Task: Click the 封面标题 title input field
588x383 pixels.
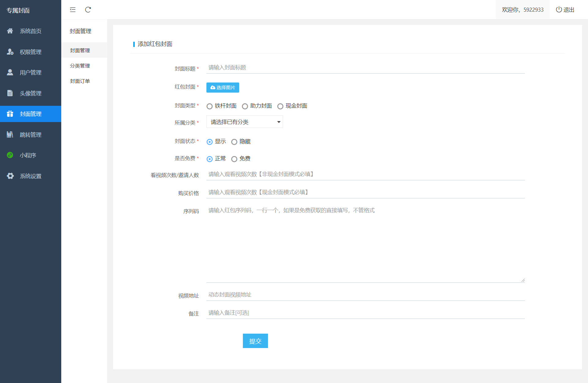Action: tap(306, 67)
